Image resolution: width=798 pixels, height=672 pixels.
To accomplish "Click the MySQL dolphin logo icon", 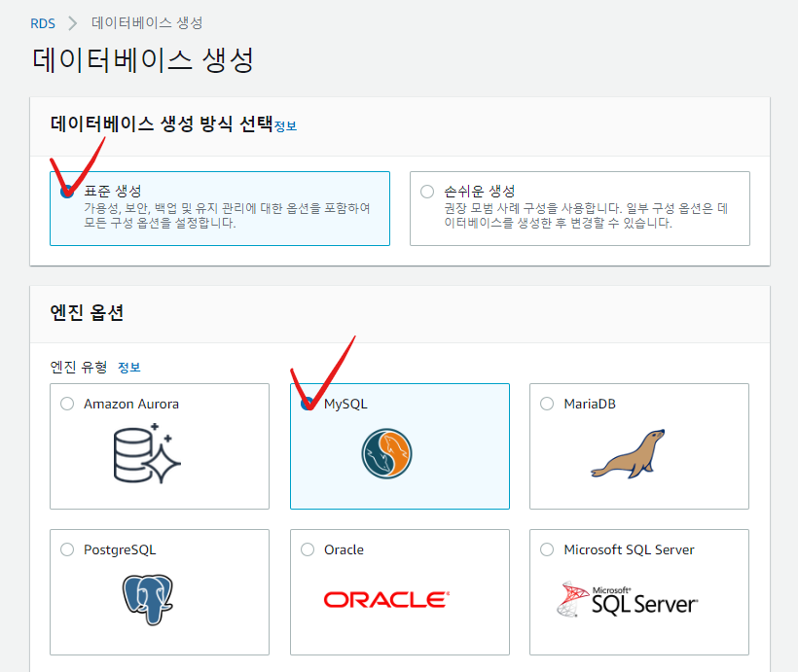I will [386, 453].
